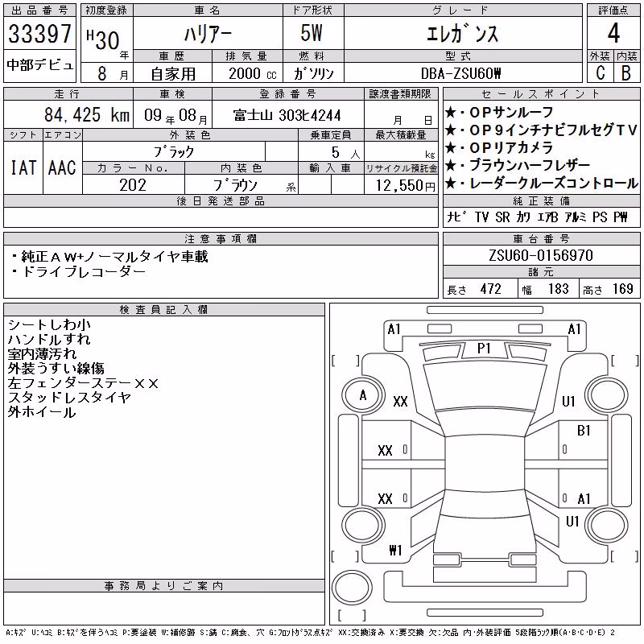The height and width of the screenshot is (644, 644).
Task: Click the recycle deposit 12,550円
Action: click(406, 186)
